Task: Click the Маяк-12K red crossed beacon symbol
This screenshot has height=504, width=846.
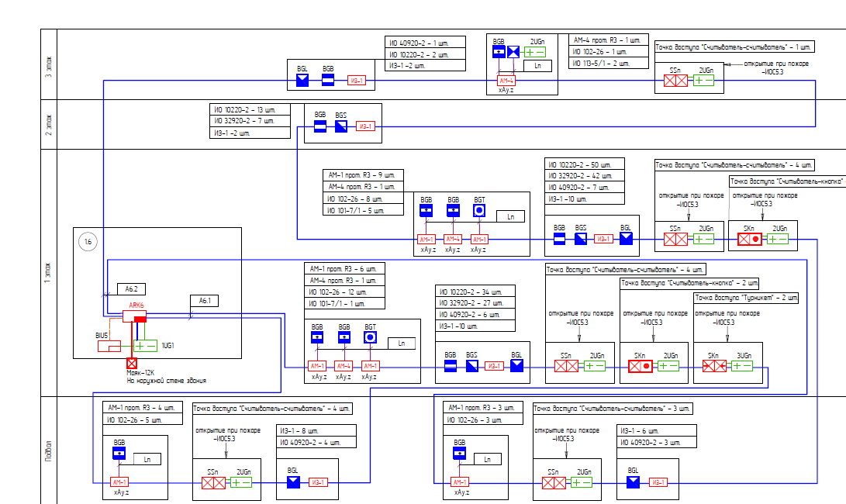Action: 132,364
